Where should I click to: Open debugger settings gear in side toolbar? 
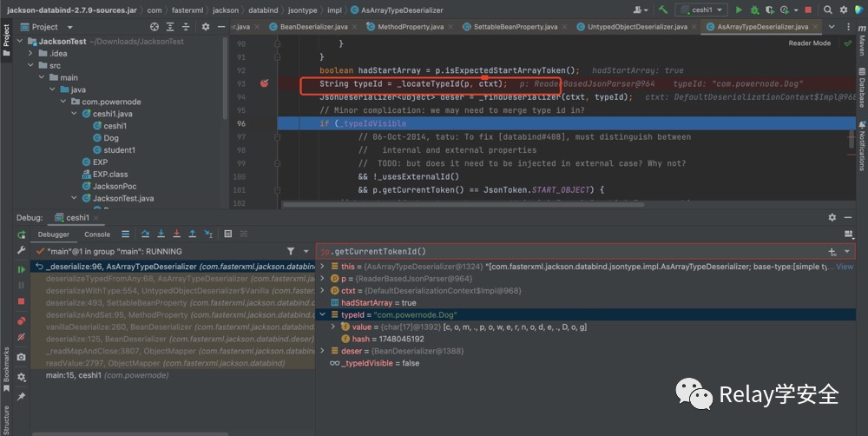[x=21, y=377]
